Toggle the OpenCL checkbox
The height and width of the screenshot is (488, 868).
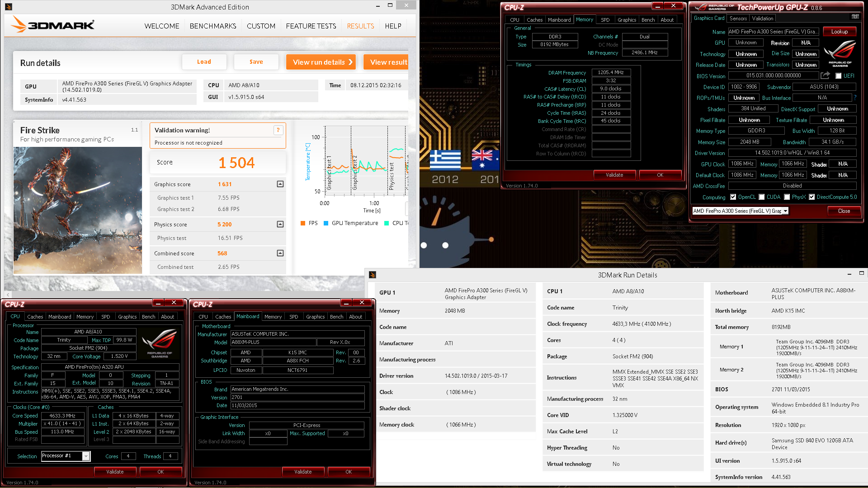click(x=733, y=197)
